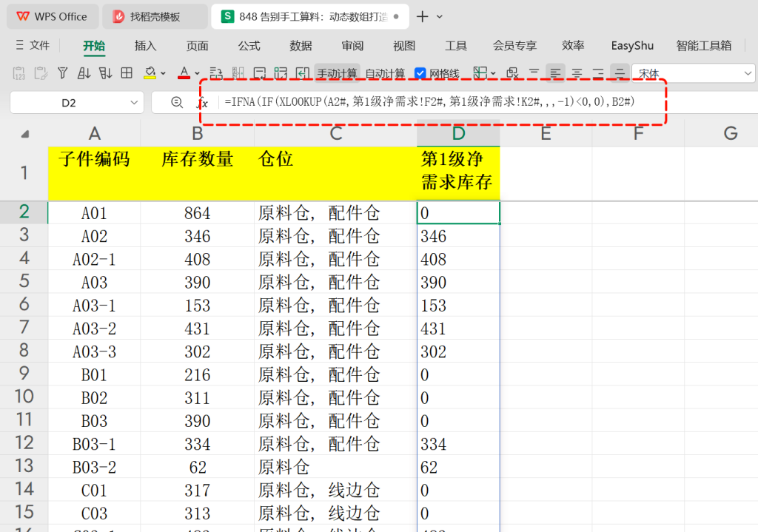
Task: Open the 页面 Page tab
Action: (x=197, y=45)
